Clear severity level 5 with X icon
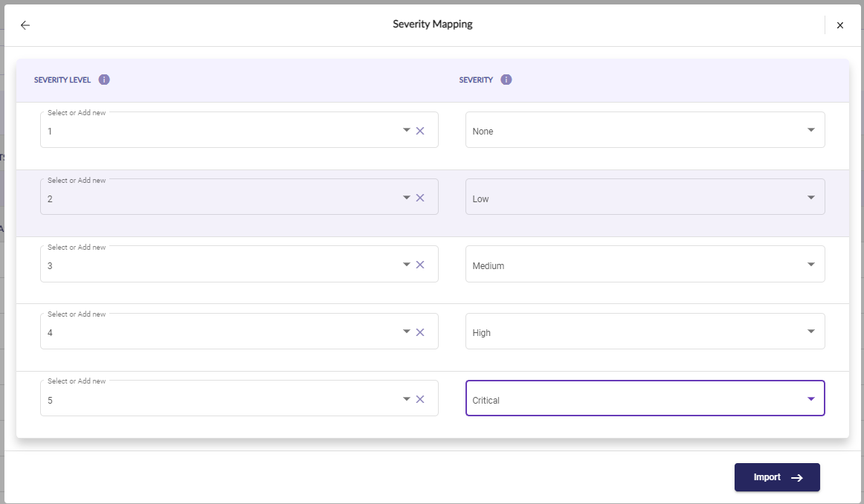 [420, 399]
